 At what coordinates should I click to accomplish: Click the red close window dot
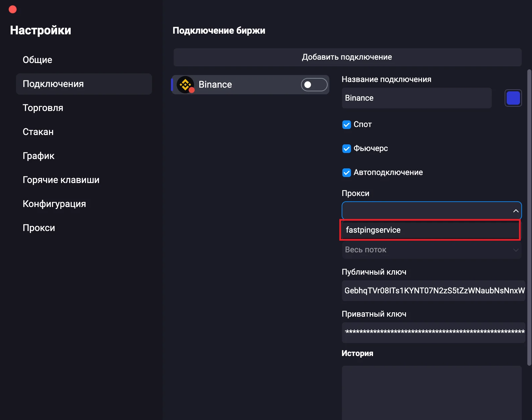click(x=13, y=9)
